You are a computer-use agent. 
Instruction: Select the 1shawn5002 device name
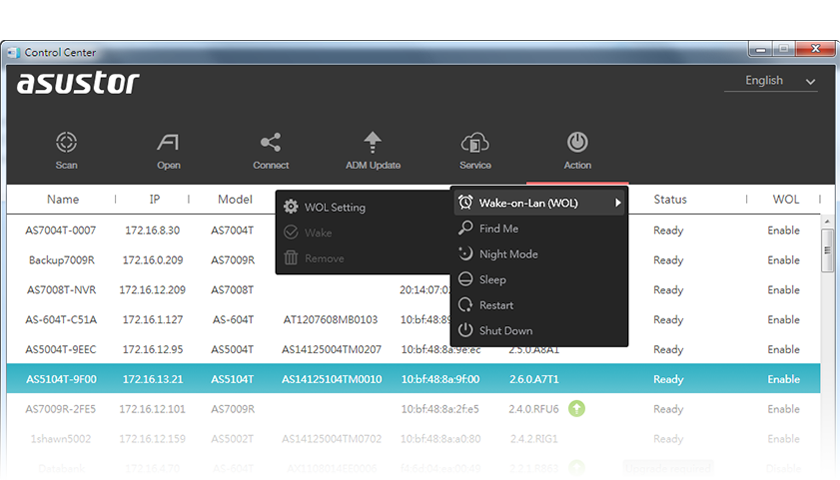[61, 439]
